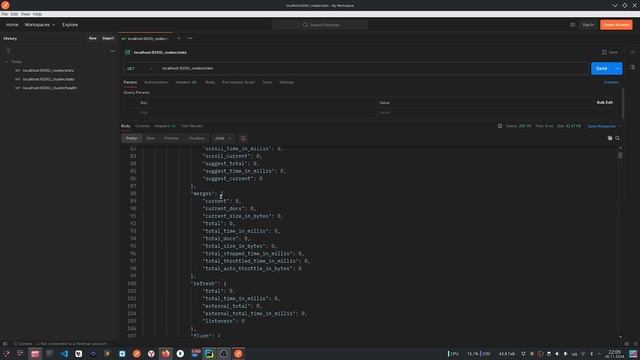Screen dimensions: 640x360
Task: Open the View menu
Action: [25, 14]
